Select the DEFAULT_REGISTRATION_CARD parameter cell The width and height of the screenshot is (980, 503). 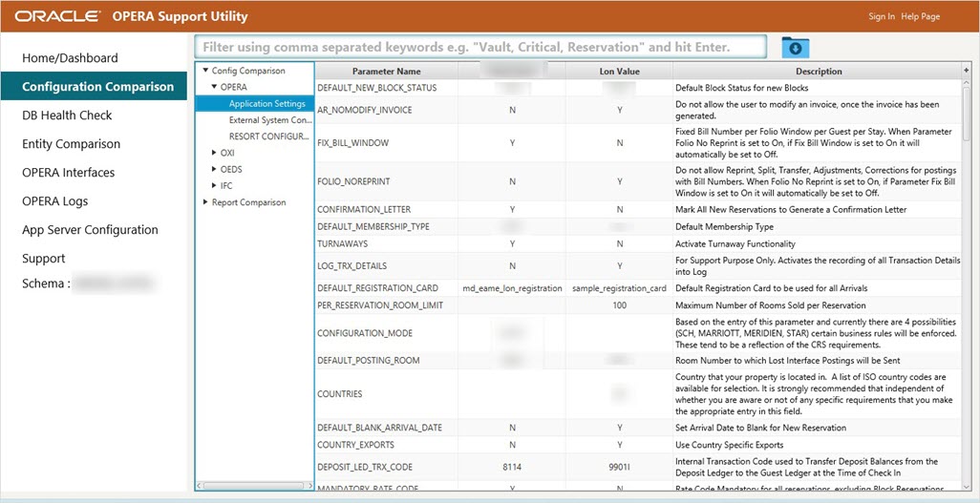pos(386,288)
